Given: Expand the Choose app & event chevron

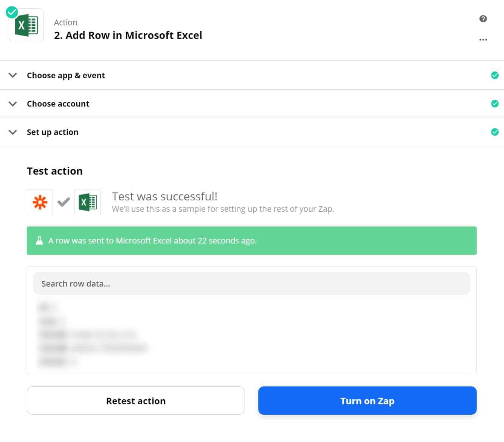Looking at the screenshot, I should [13, 75].
